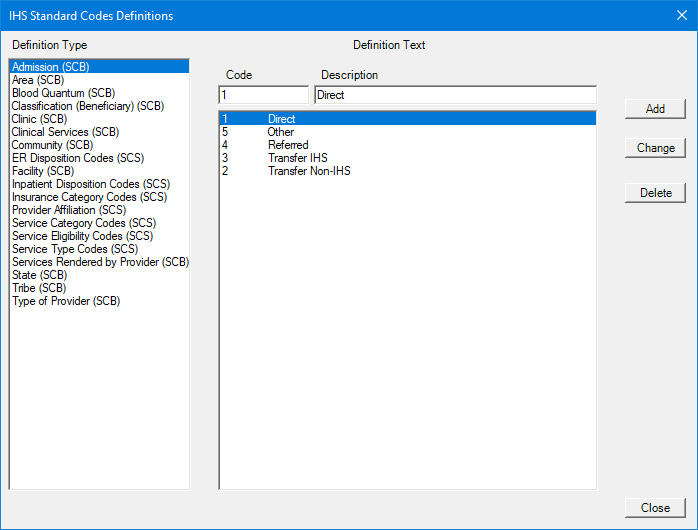Image resolution: width=698 pixels, height=530 pixels.
Task: Click the Add button
Action: (x=655, y=109)
